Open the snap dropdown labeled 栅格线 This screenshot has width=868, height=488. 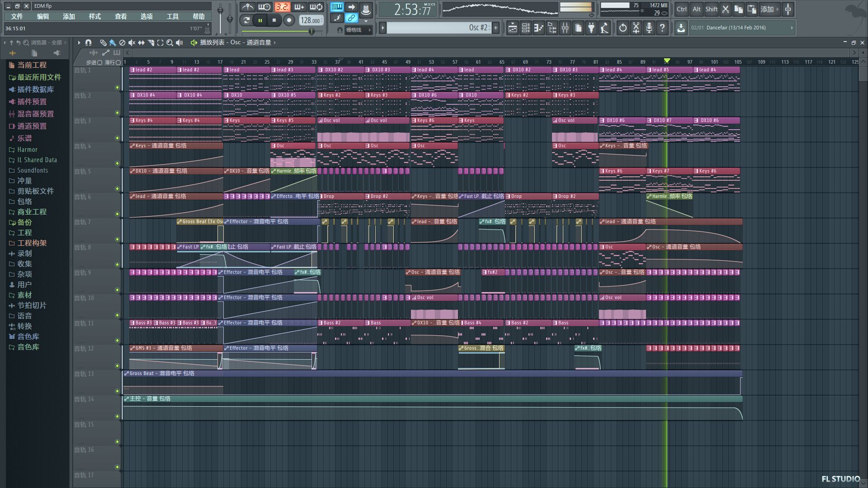[358, 30]
